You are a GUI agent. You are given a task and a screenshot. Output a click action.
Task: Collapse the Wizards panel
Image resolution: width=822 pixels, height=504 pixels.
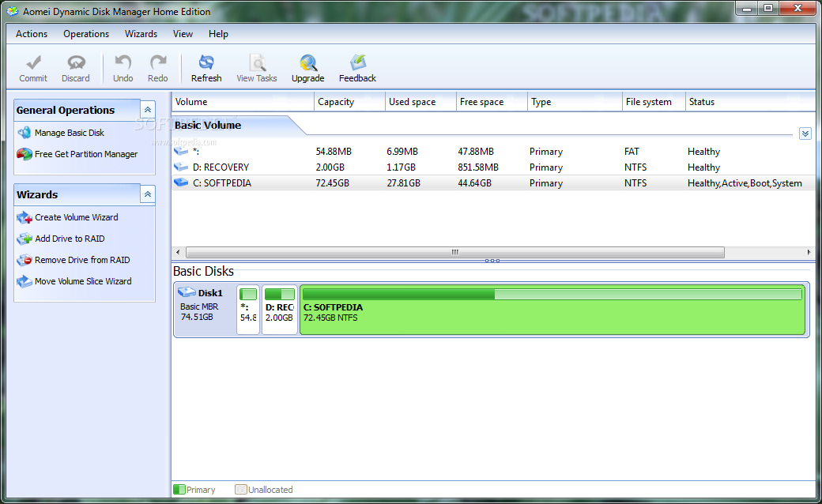tap(148, 194)
